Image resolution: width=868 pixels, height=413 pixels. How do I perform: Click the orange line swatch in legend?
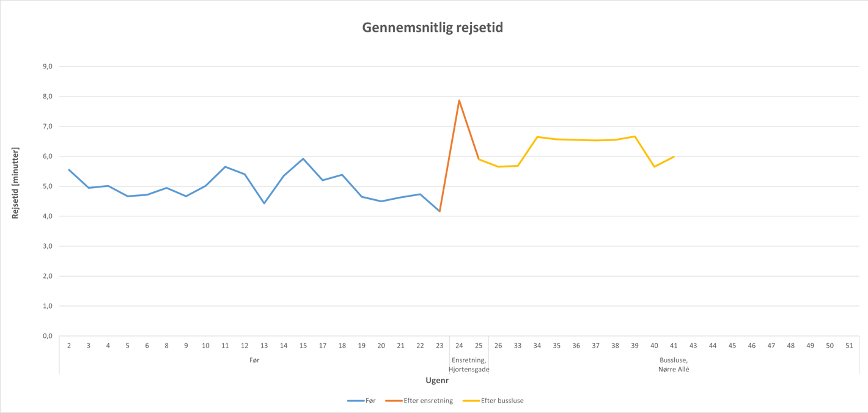394,401
